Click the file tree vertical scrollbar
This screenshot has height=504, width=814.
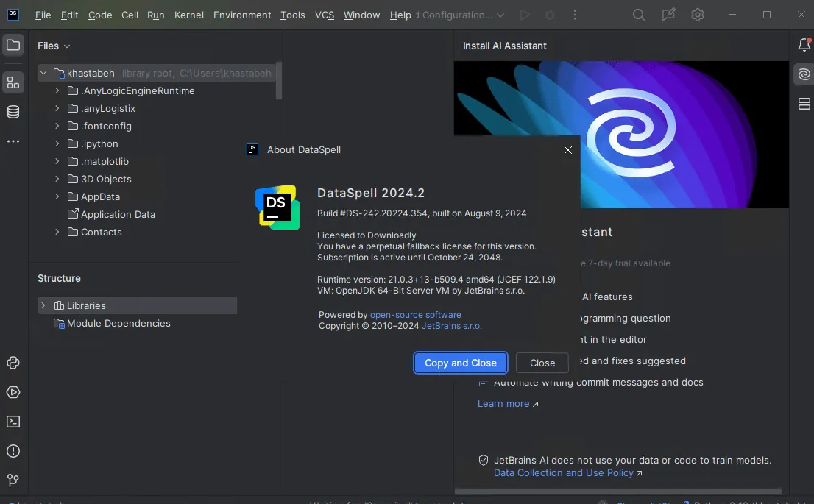point(279,81)
